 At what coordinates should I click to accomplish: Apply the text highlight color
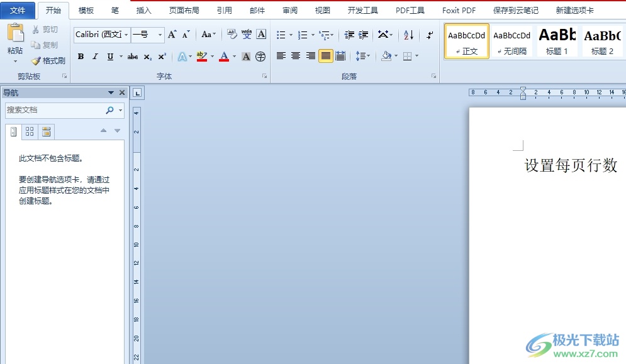pyautogui.click(x=202, y=57)
